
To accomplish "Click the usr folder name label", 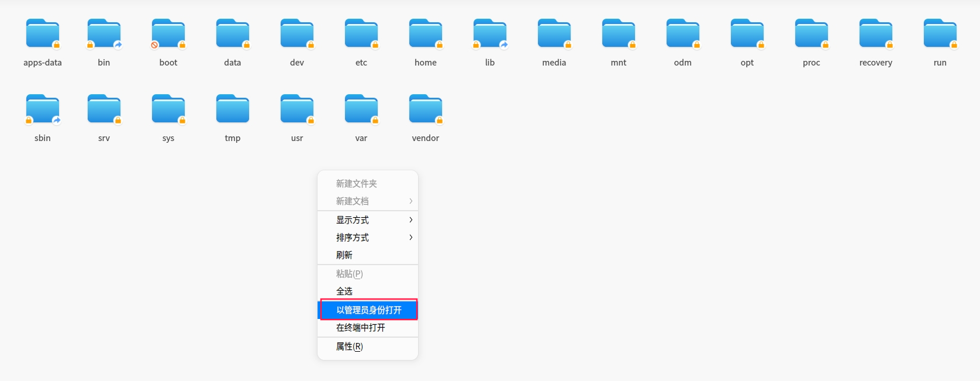I will click(x=297, y=138).
